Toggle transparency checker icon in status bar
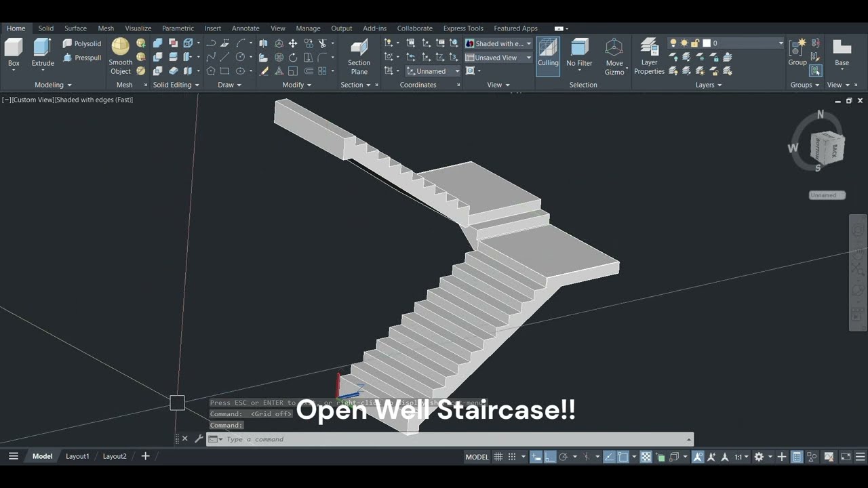The width and height of the screenshot is (868, 488). click(x=646, y=457)
